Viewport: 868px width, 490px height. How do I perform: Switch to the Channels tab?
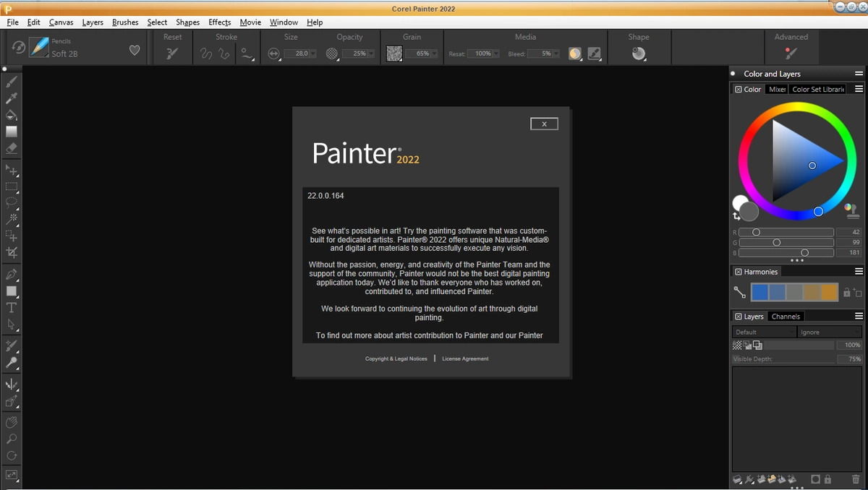point(786,317)
